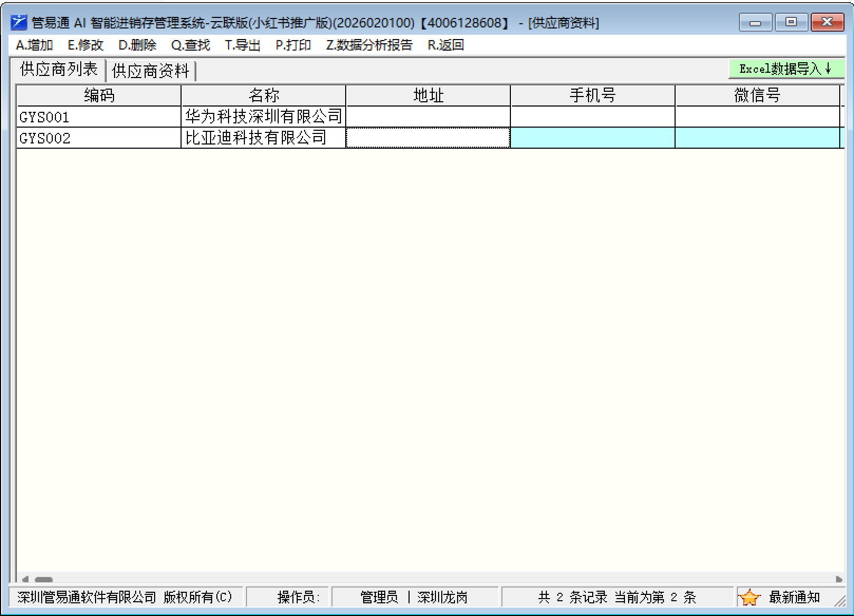Screen dimensions: 854x616
Task: Click the 手机号 column header
Action: [x=592, y=95]
